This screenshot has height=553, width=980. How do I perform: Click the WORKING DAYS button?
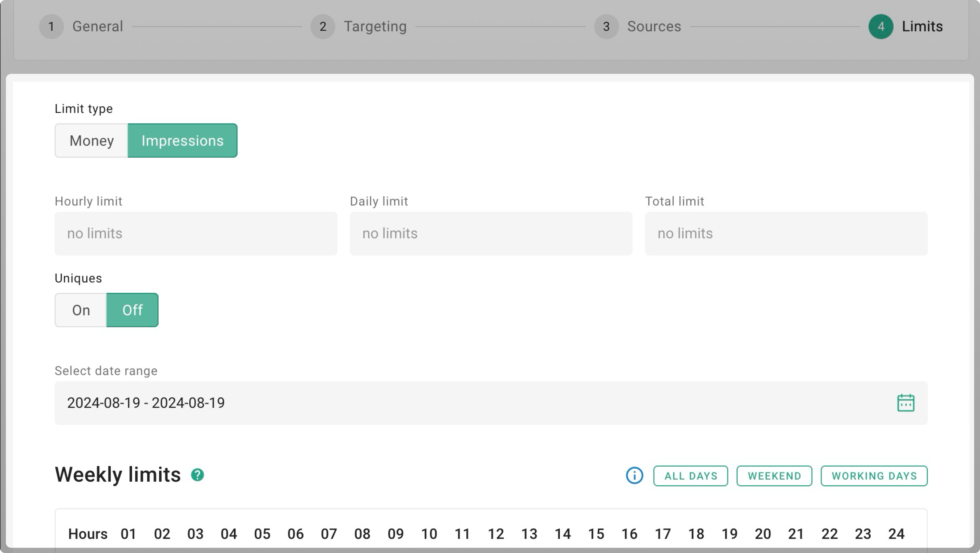(874, 475)
